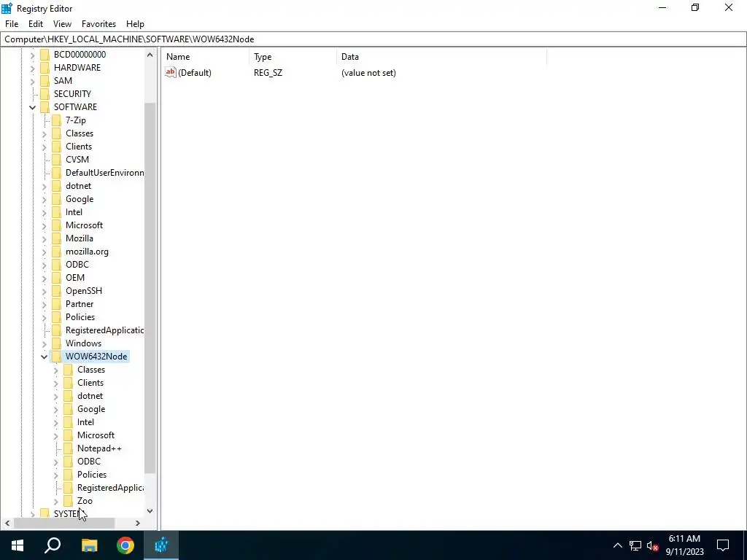Collapse the WOW6432Node key

(x=44, y=357)
